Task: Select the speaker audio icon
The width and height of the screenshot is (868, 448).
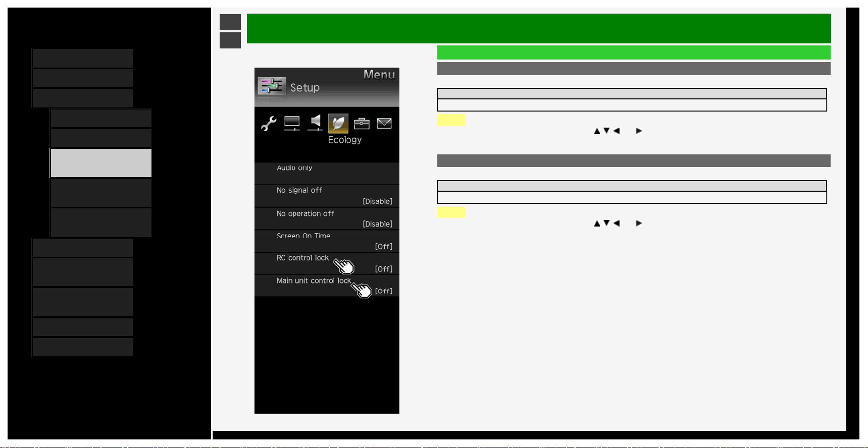Action: tap(315, 123)
